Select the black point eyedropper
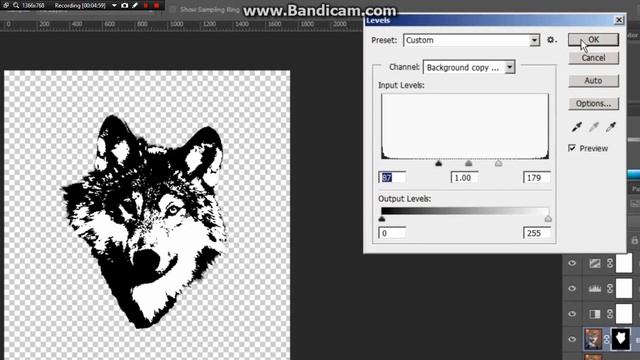 [576, 127]
